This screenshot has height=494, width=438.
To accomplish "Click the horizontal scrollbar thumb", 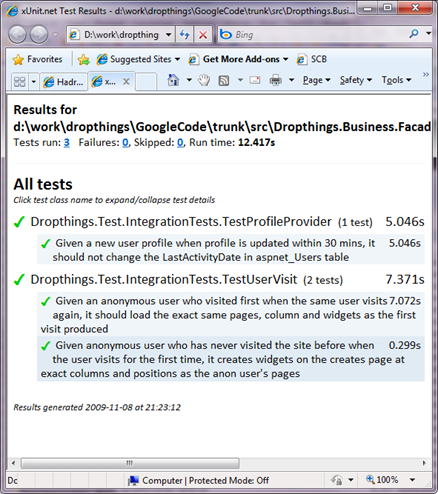I will point(130,463).
